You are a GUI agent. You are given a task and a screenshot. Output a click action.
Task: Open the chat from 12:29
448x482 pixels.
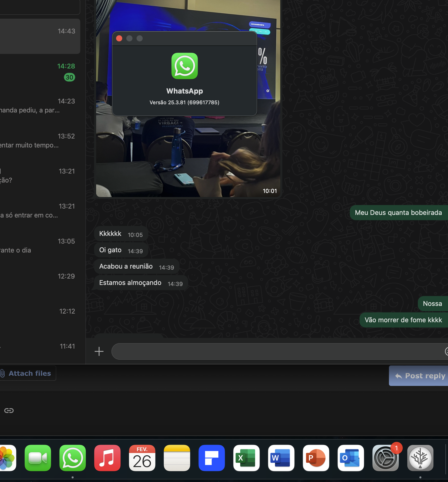click(40, 281)
